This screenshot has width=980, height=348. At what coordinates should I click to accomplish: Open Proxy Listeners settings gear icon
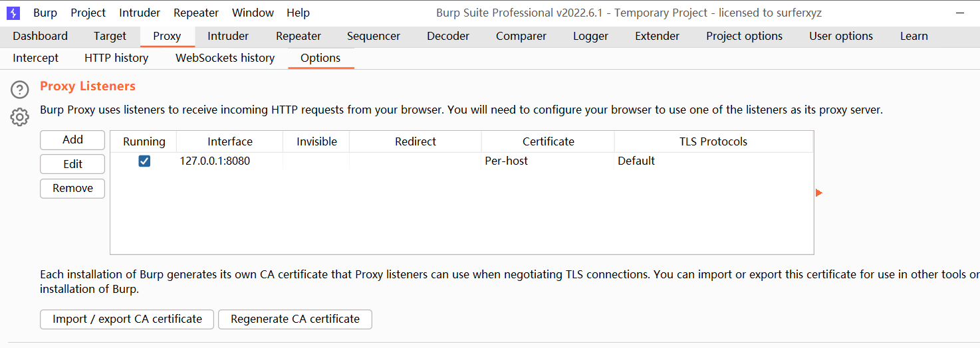[20, 118]
